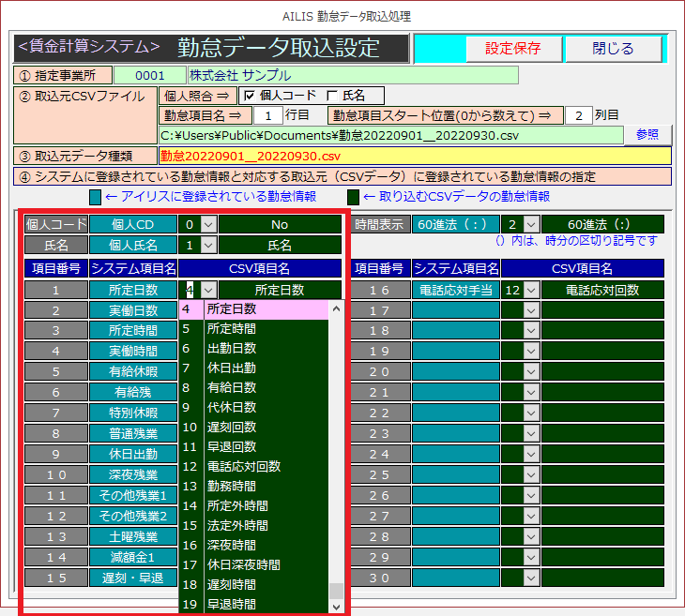Open the CSV dropdown for item 17
Screen dimensions: 685x616
(531, 309)
